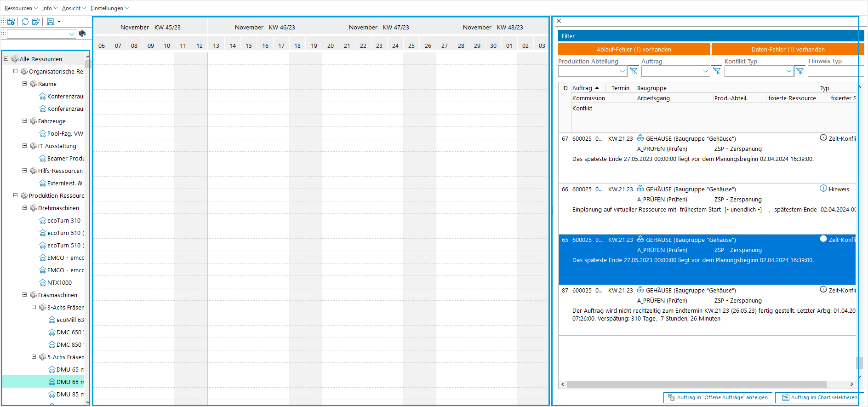Viewport: 868px width, 407px height.
Task: Open the save button dropdown arrow
Action: click(x=59, y=22)
